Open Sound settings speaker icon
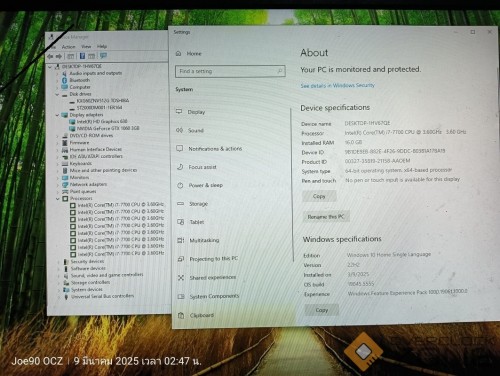 click(x=179, y=130)
